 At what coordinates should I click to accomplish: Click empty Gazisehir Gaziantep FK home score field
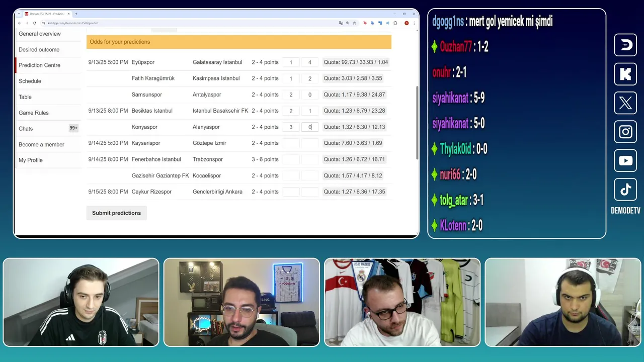291,175
